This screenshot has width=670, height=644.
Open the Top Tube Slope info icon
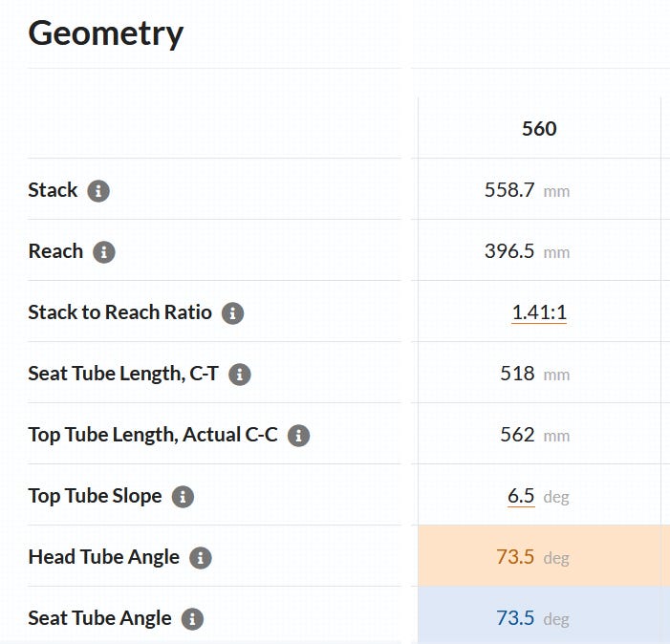(x=183, y=497)
